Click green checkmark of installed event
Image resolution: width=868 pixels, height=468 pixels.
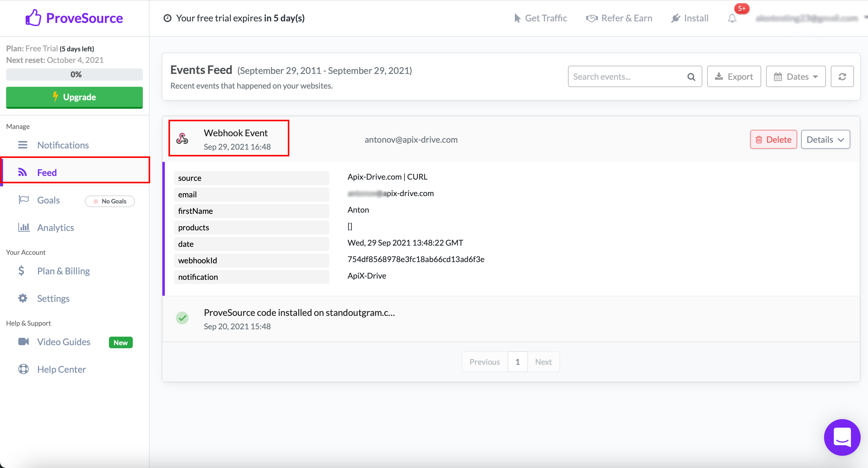coord(182,318)
